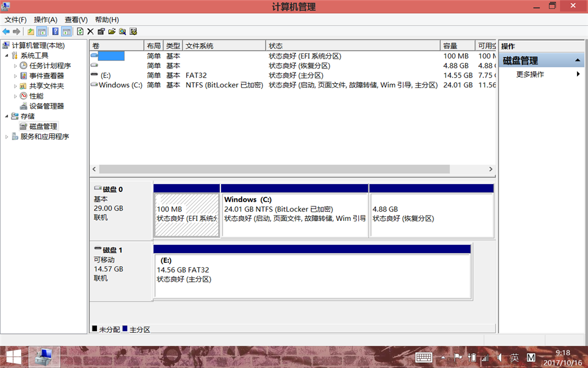Expand the 任务计划程序 tree node
The width and height of the screenshot is (588, 368).
tap(16, 66)
